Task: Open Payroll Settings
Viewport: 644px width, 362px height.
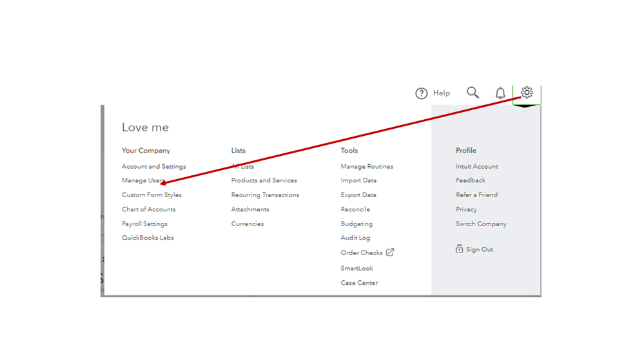Action: (144, 224)
